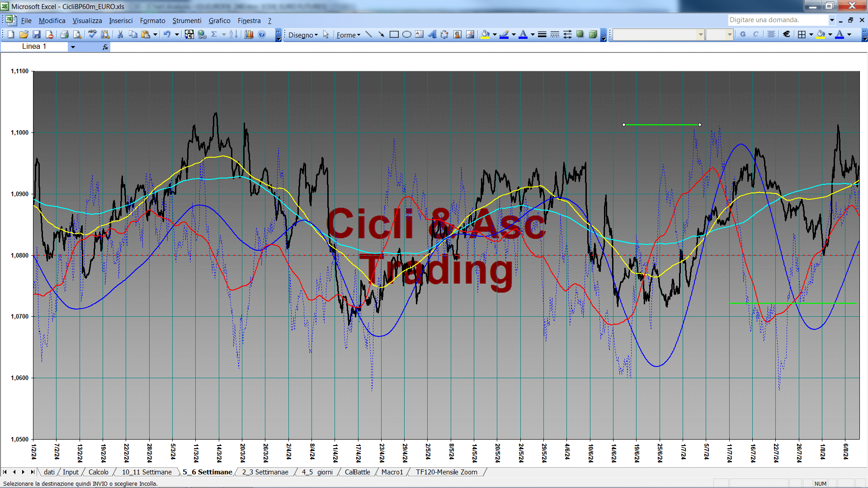
Task: Select the Rectangle drawing tool
Action: click(x=394, y=34)
